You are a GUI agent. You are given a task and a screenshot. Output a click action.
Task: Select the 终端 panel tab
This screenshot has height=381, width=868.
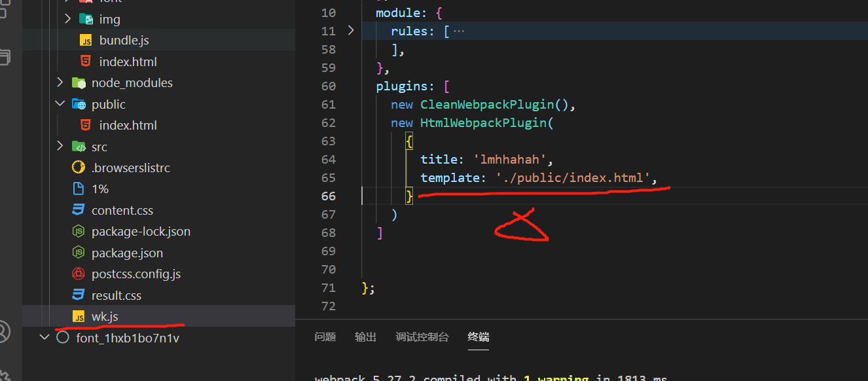click(479, 336)
